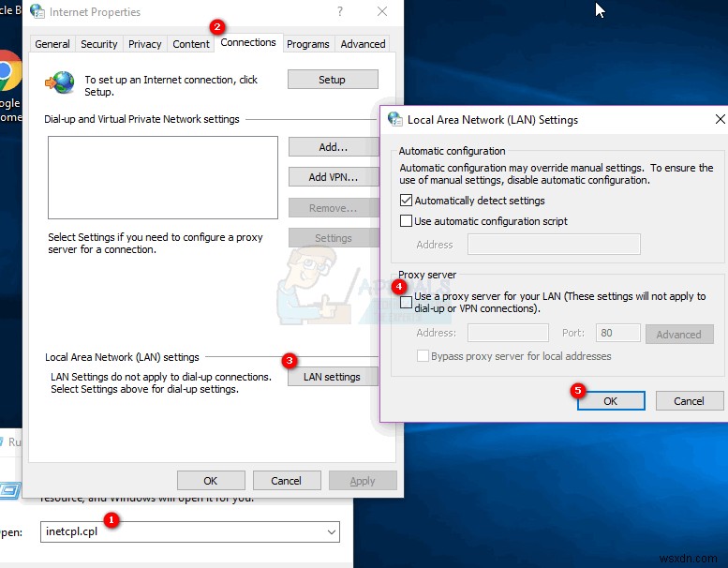Switch to the Programs tab
This screenshot has width=728, height=568.
pos(308,44)
